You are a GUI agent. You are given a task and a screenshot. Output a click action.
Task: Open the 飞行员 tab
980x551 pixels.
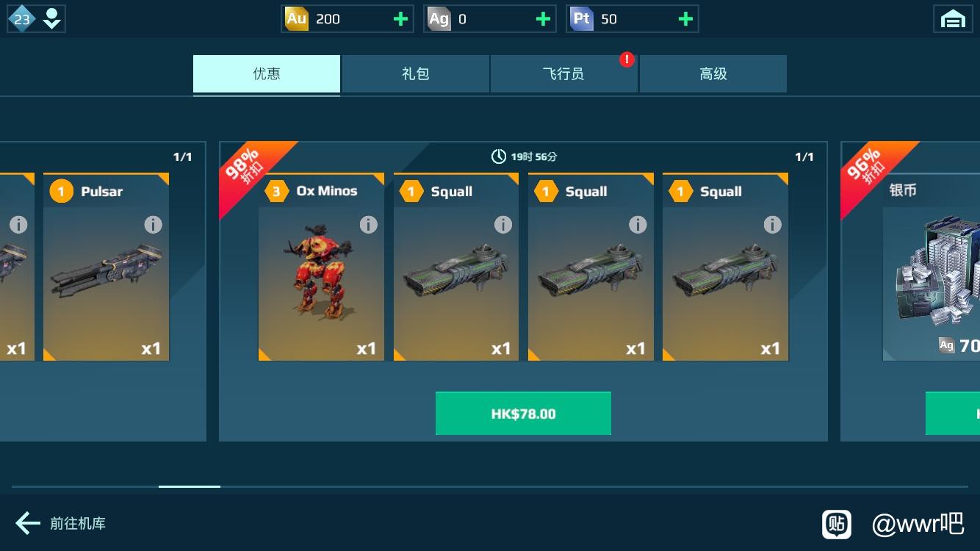pyautogui.click(x=563, y=73)
